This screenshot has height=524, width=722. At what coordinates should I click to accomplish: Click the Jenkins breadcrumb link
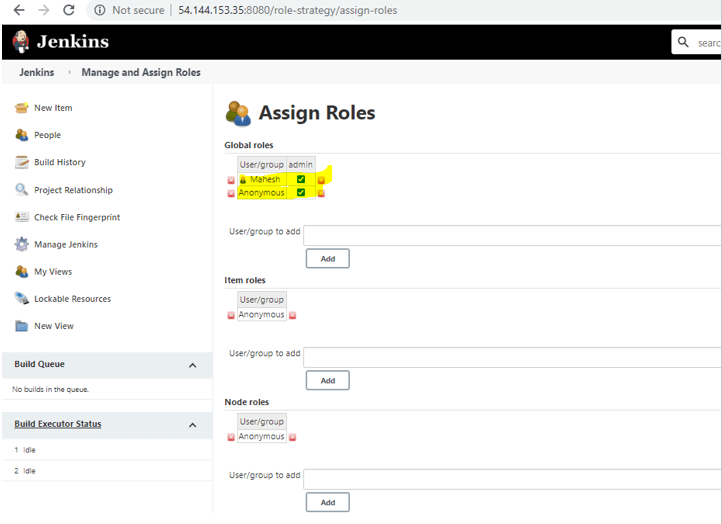tap(36, 72)
